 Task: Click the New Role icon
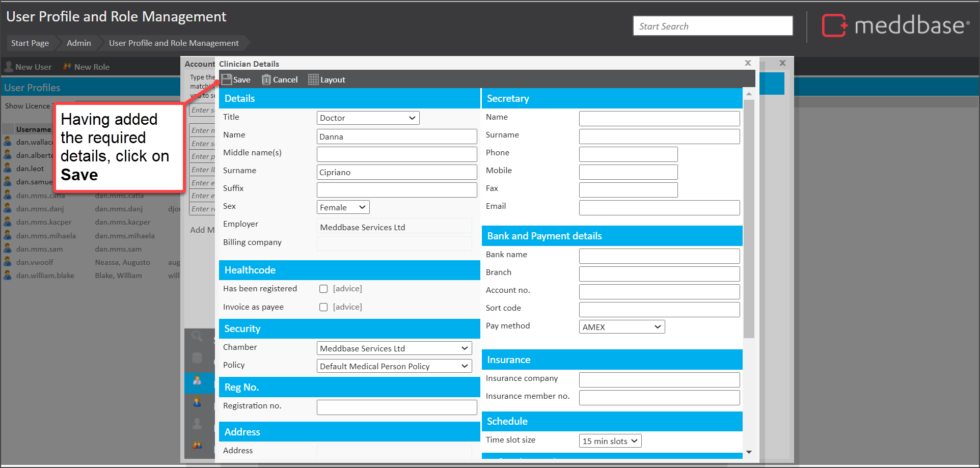67,67
